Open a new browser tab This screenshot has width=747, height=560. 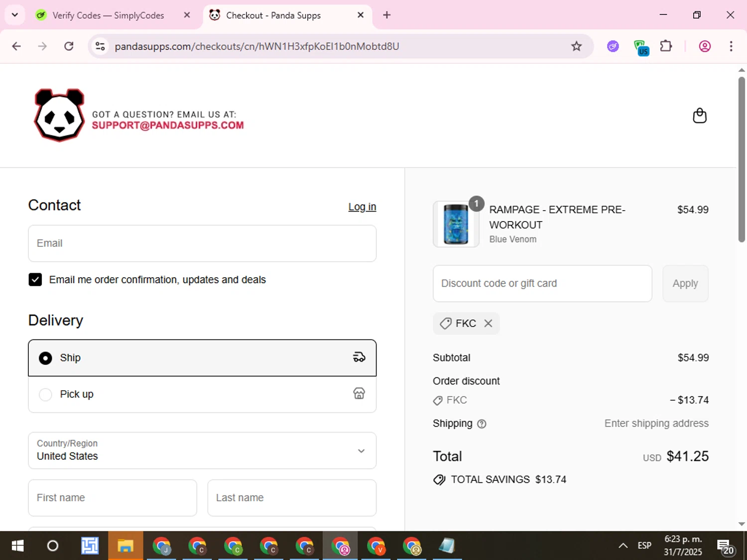point(386,15)
